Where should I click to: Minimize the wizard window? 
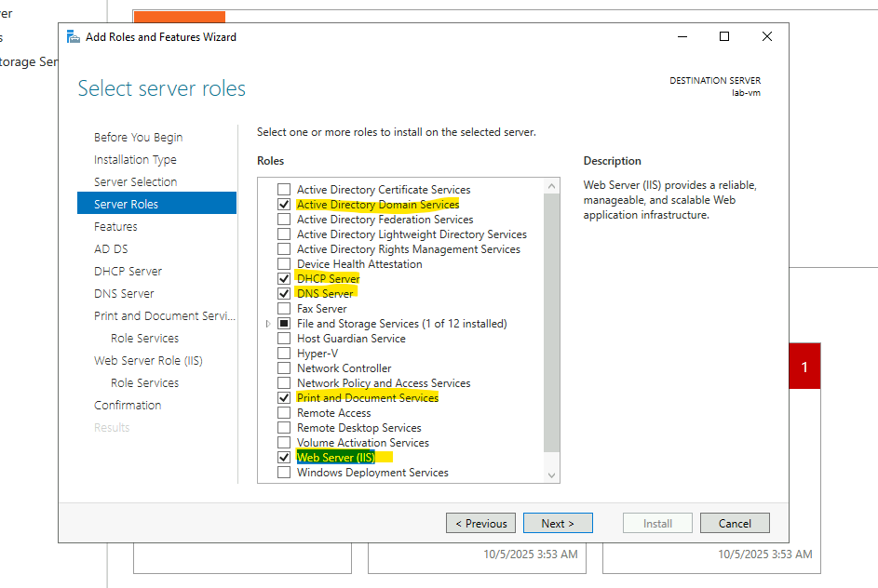point(682,37)
